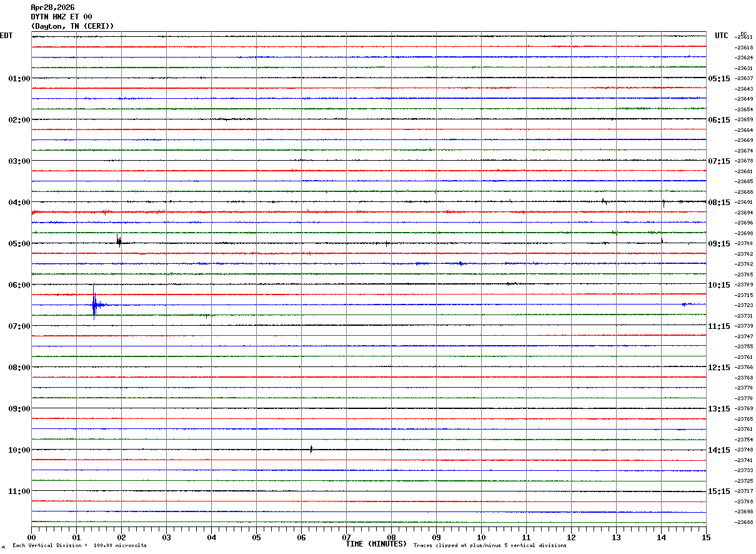Select the 11:00 EDT row label

pyautogui.click(x=19, y=491)
